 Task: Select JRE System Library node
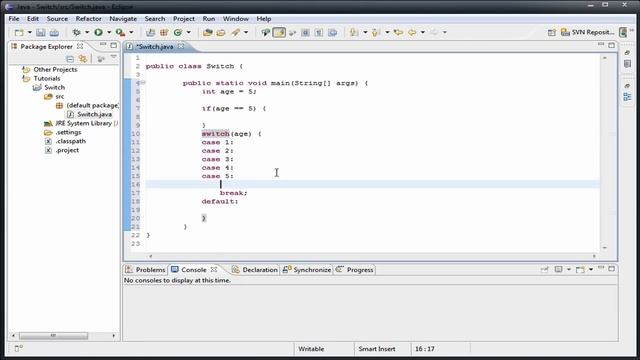pyautogui.click(x=81, y=123)
